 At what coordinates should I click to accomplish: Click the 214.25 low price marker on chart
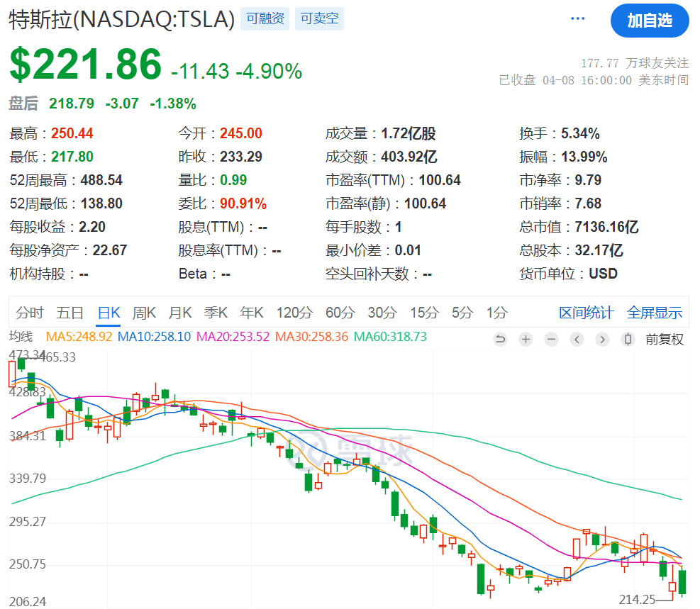click(637, 600)
